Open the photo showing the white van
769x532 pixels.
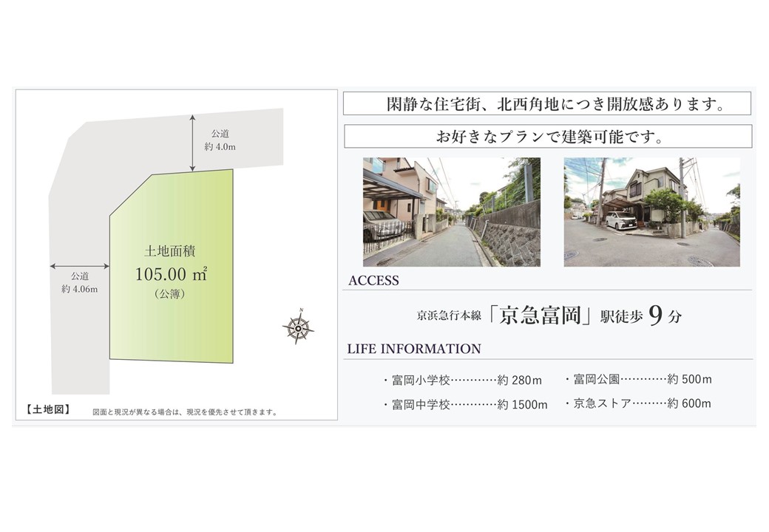pyautogui.click(x=651, y=212)
